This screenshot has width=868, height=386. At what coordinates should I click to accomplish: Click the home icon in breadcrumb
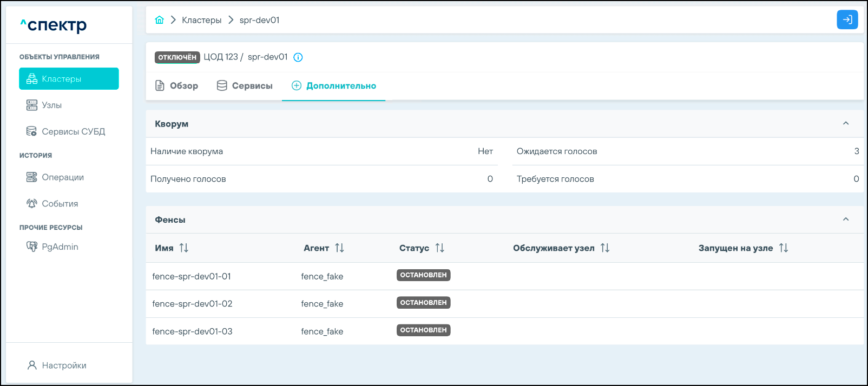point(159,20)
